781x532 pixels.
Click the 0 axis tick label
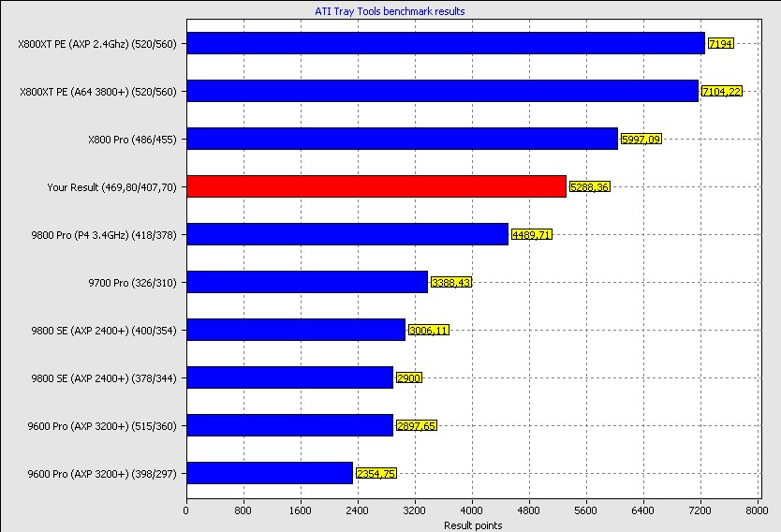pos(186,510)
